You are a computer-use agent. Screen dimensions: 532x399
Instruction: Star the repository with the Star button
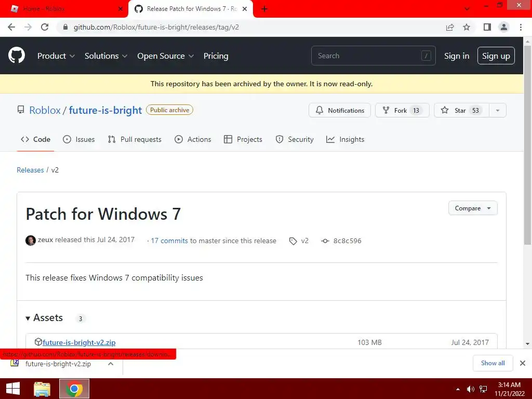coord(461,110)
